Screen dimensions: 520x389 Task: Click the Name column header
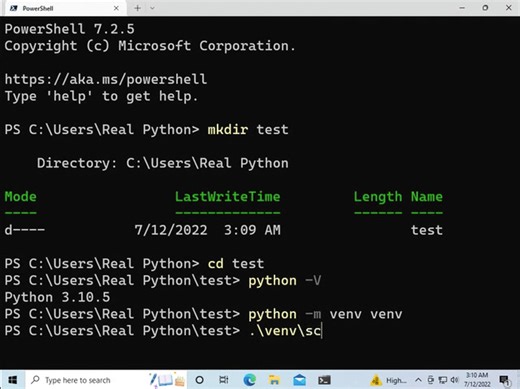(x=427, y=196)
